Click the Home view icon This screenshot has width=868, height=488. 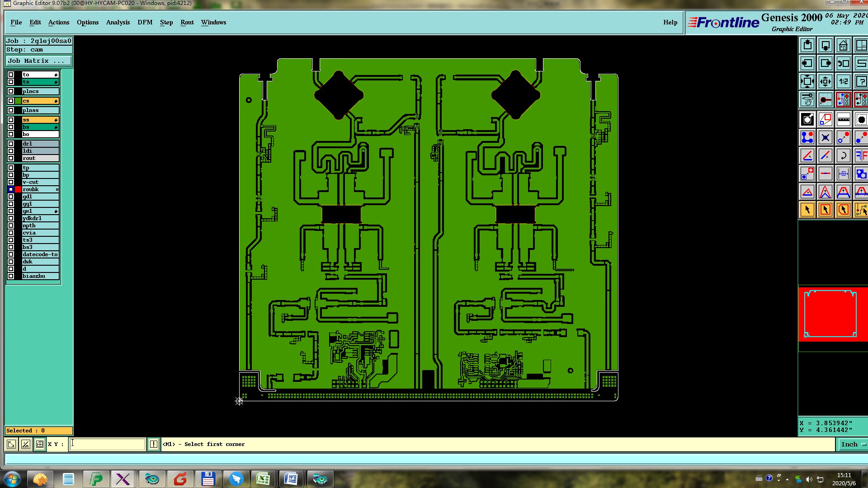click(843, 46)
